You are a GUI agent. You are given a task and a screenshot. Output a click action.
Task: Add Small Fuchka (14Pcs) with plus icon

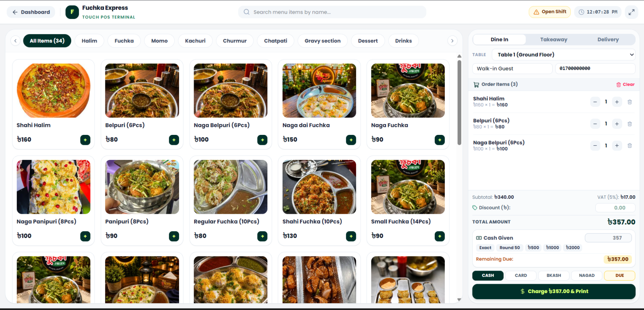(440, 236)
